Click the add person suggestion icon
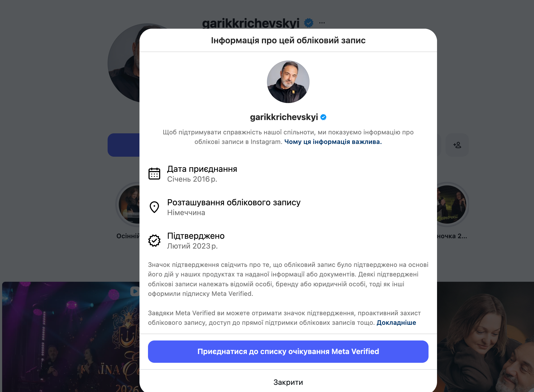Image resolution: width=534 pixels, height=392 pixels. tap(457, 145)
